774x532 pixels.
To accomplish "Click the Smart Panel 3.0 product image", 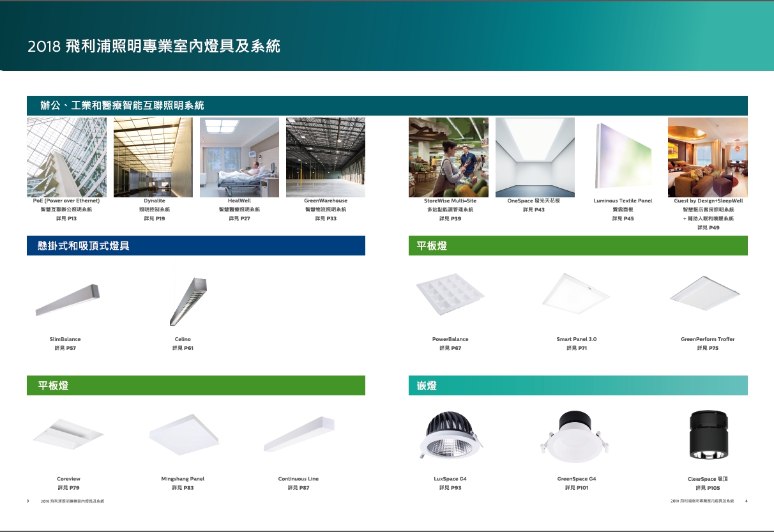I will (x=576, y=293).
